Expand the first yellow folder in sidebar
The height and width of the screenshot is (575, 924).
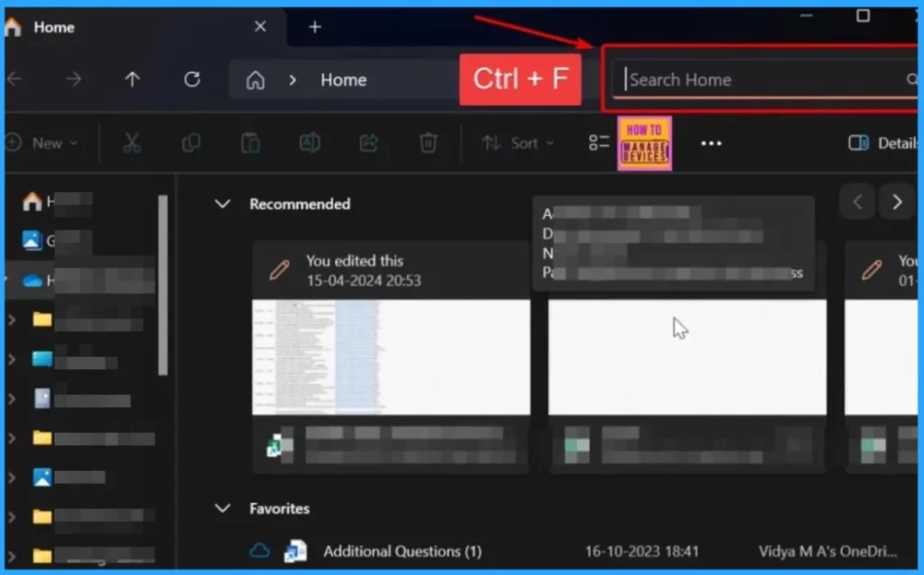click(11, 320)
